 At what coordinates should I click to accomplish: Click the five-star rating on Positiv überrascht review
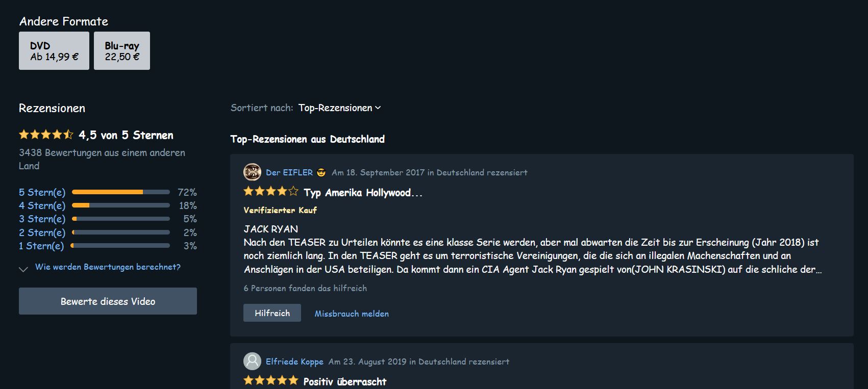click(x=271, y=380)
